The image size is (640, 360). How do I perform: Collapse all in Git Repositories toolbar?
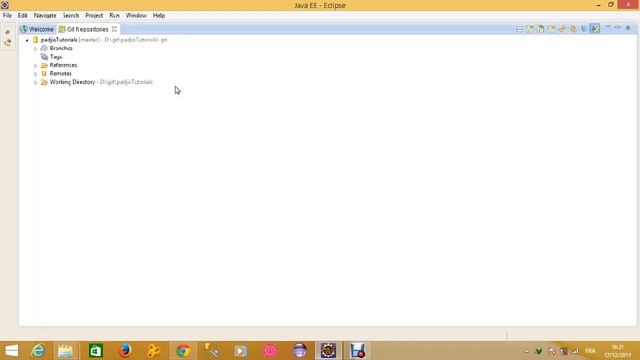[x=519, y=29]
